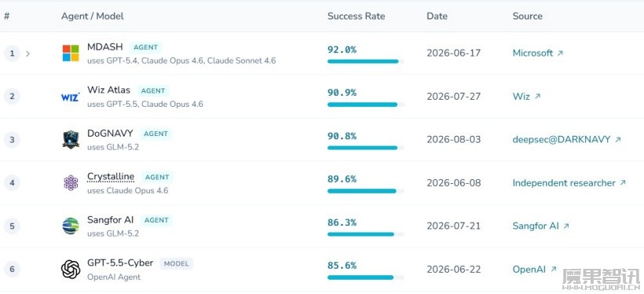Click the 'OpenAI Agent' subtitle text
Image resolution: width=644 pixels, height=294 pixels.
[114, 277]
